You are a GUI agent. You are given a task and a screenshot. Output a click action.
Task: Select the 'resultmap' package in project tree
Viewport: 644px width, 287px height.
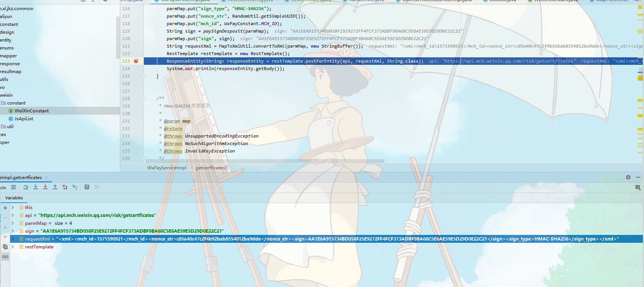coord(10,72)
